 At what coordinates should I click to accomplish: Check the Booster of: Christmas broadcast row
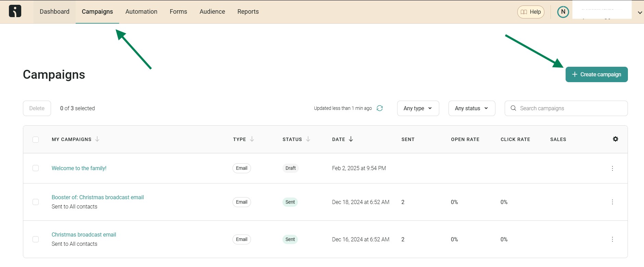pyautogui.click(x=36, y=202)
